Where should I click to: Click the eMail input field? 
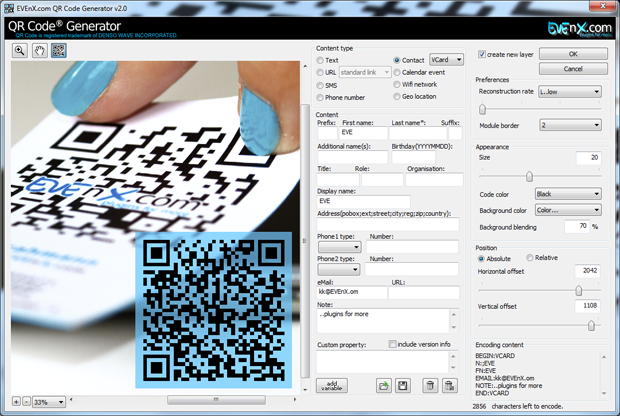pyautogui.click(x=352, y=292)
